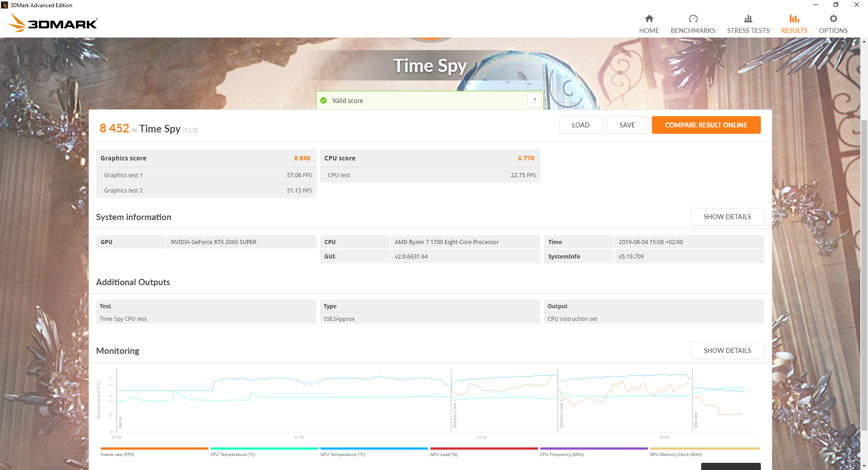868x470 pixels.
Task: Click SystemInfo version v5.19.709
Action: coord(631,257)
